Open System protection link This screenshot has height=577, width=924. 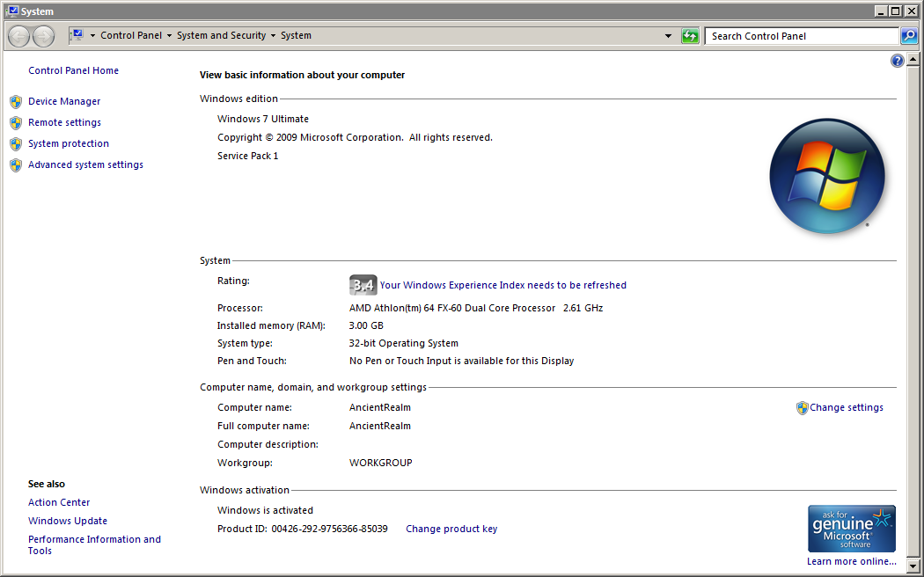point(69,143)
